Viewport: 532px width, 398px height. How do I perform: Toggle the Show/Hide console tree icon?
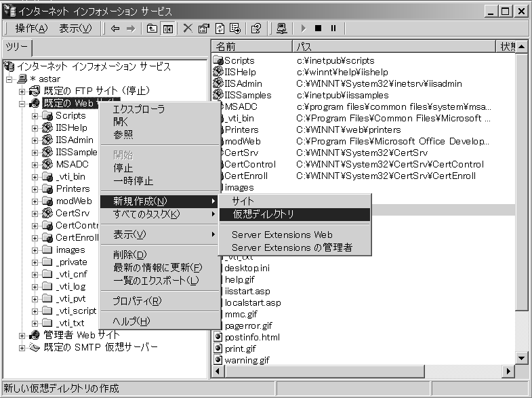coord(167,28)
